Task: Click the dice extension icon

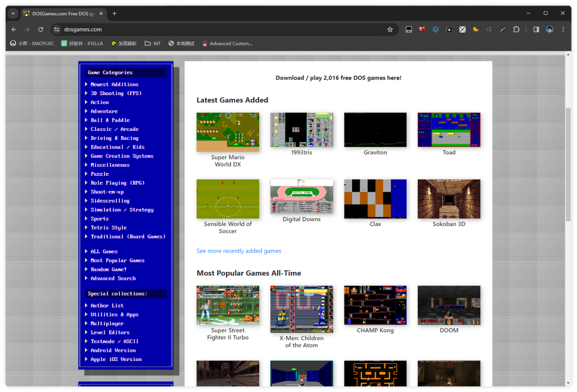Action: click(462, 29)
